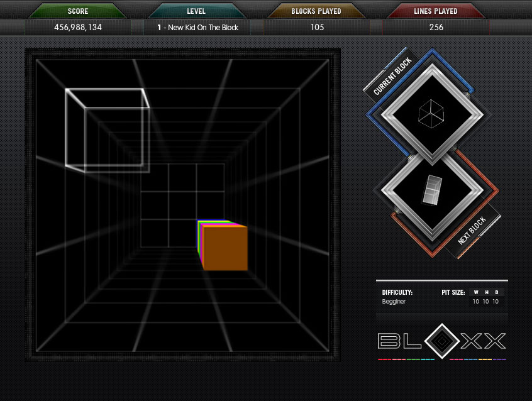Click the rainbow color strip under BLOXX logo

pos(441,360)
